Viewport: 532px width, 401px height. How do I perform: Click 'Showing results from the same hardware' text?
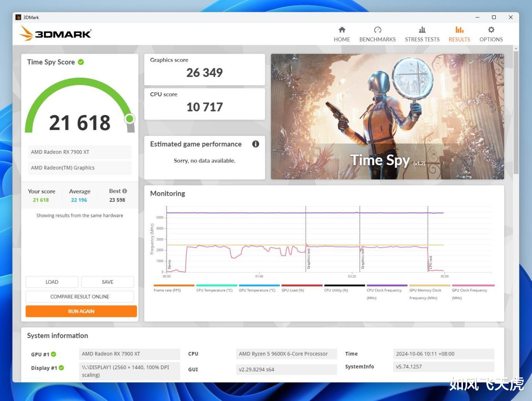[80, 216]
